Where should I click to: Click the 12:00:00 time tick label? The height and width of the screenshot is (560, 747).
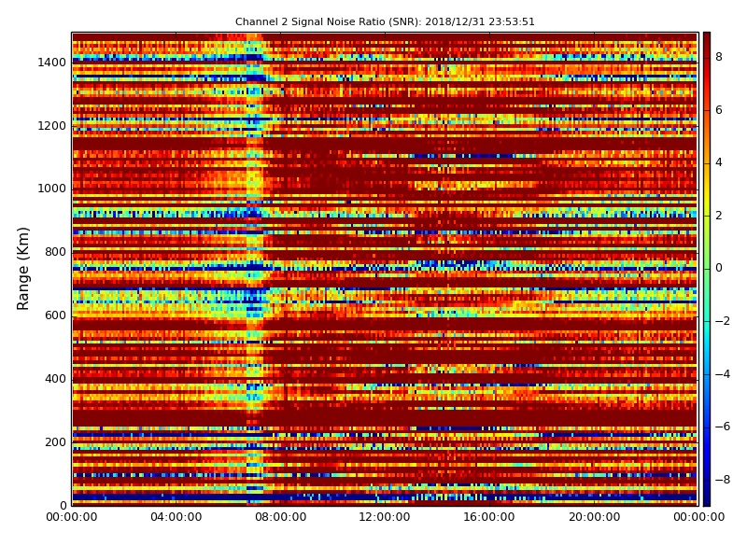(x=385, y=517)
